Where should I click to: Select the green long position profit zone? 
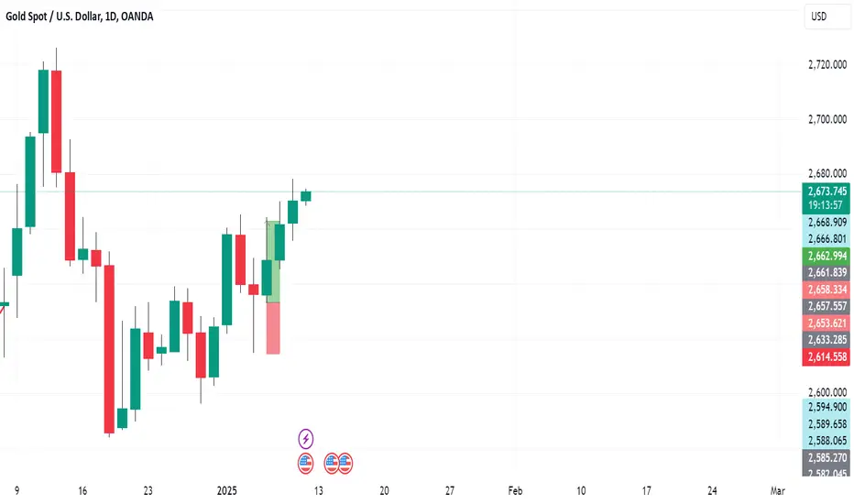click(273, 262)
